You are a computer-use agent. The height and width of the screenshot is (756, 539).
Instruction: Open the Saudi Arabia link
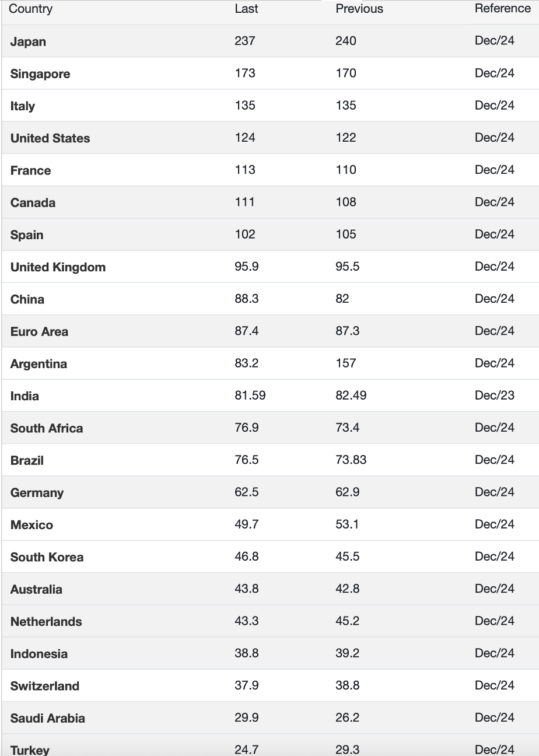(x=47, y=718)
